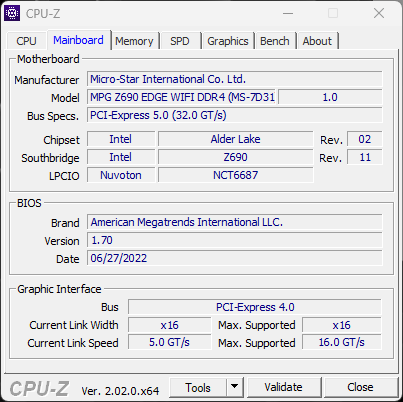Click the Close button at bottom
Screen dimensions: 403x402
pyautogui.click(x=360, y=387)
